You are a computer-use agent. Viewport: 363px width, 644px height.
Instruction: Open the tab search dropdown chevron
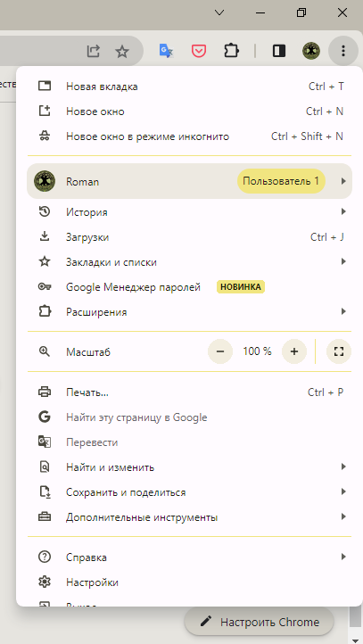219,13
